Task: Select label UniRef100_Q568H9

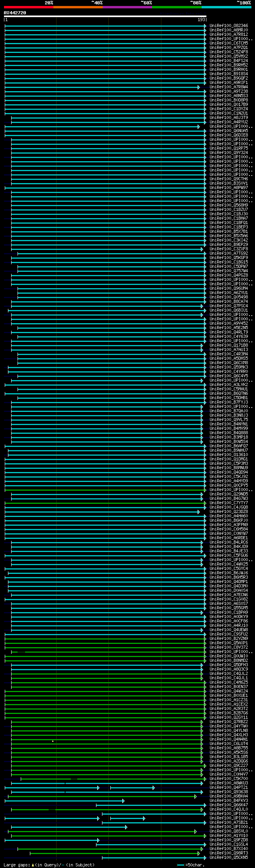Action: click(229, 205)
